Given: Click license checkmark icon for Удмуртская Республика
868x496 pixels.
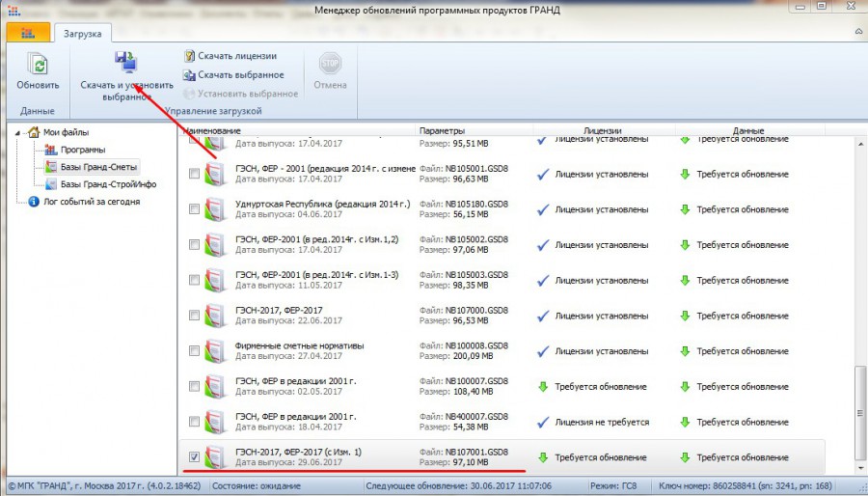Looking at the screenshot, I should click(x=543, y=209).
